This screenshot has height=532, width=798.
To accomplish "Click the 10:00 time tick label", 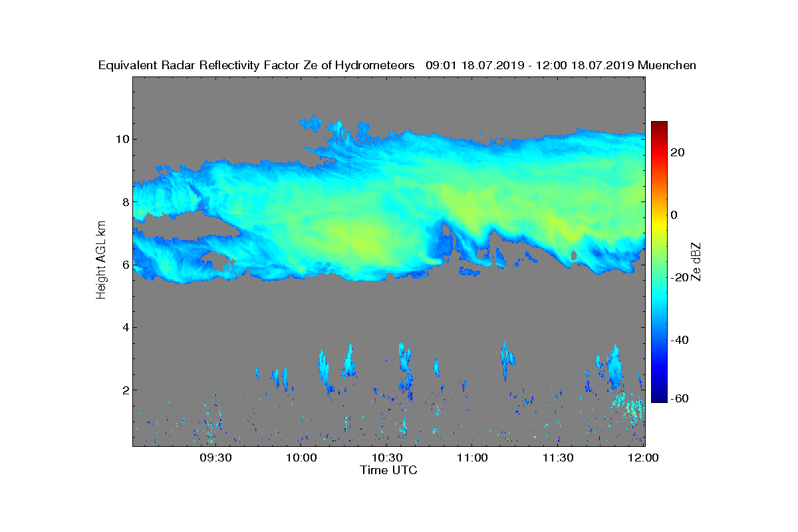I will pyautogui.click(x=301, y=458).
